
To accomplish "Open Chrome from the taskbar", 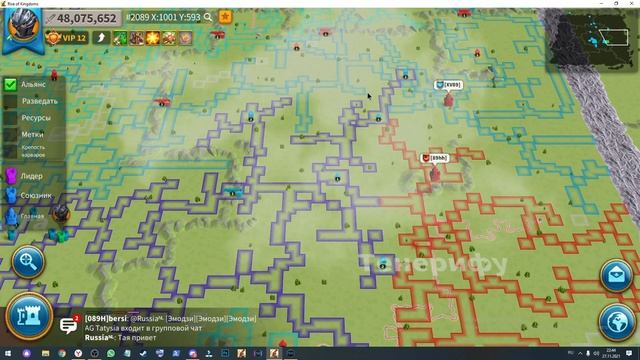I will point(62,353).
